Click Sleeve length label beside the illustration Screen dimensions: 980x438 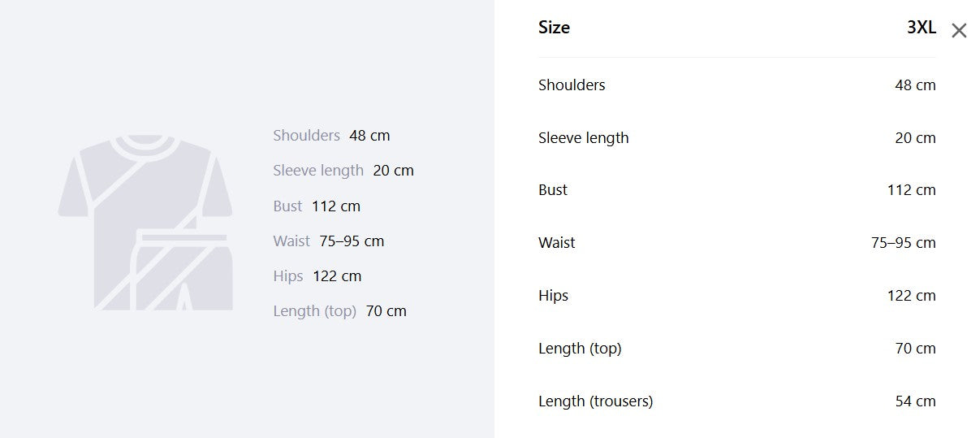[x=318, y=171]
